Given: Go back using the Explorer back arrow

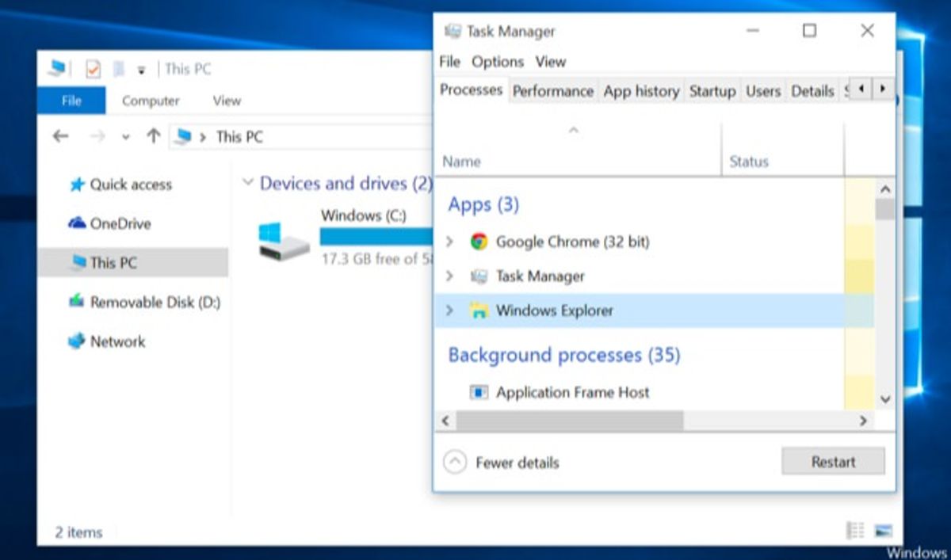Looking at the screenshot, I should coord(60,136).
